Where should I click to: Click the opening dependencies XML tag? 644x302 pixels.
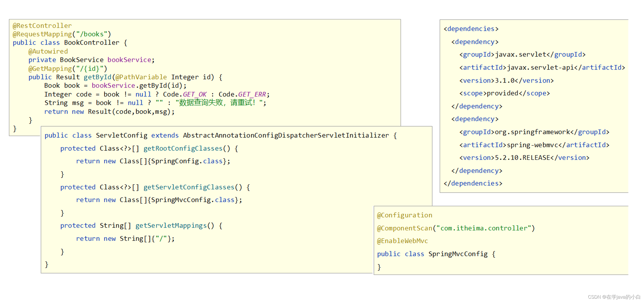471,29
